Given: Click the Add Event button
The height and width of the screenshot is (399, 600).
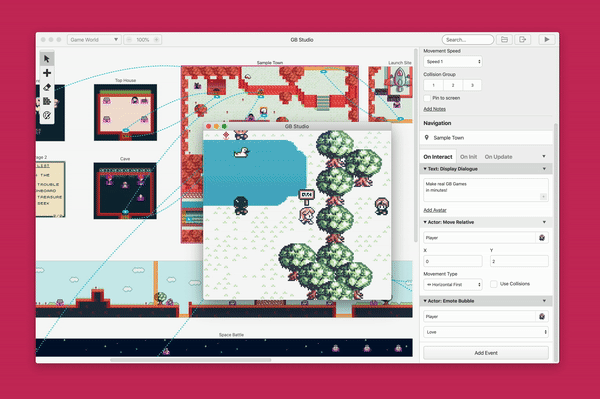Looking at the screenshot, I should (x=486, y=353).
